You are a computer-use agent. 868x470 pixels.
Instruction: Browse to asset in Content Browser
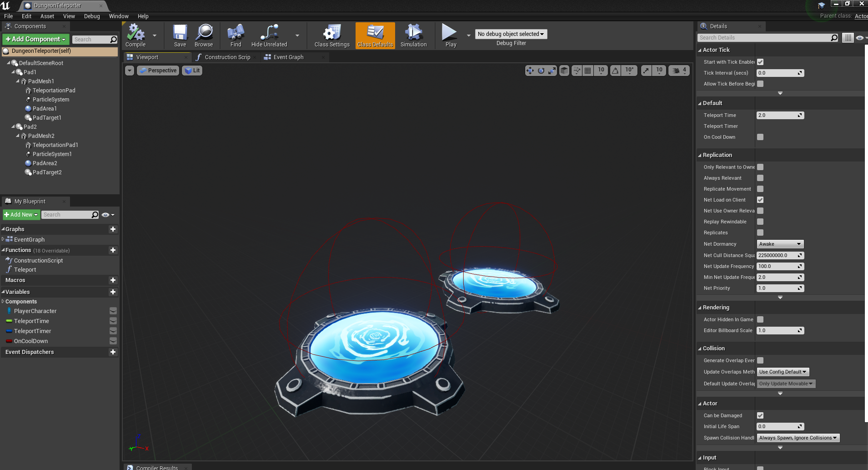[204, 35]
